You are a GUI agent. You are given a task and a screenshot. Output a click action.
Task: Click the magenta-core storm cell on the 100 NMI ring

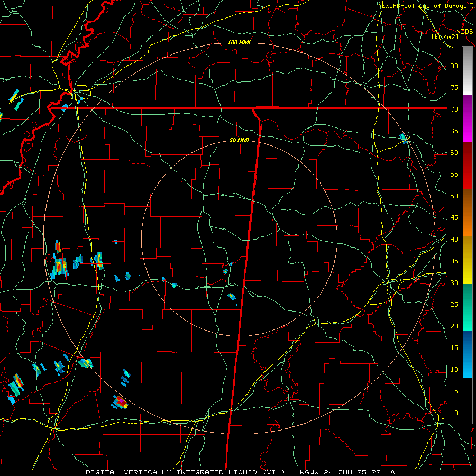(x=120, y=402)
